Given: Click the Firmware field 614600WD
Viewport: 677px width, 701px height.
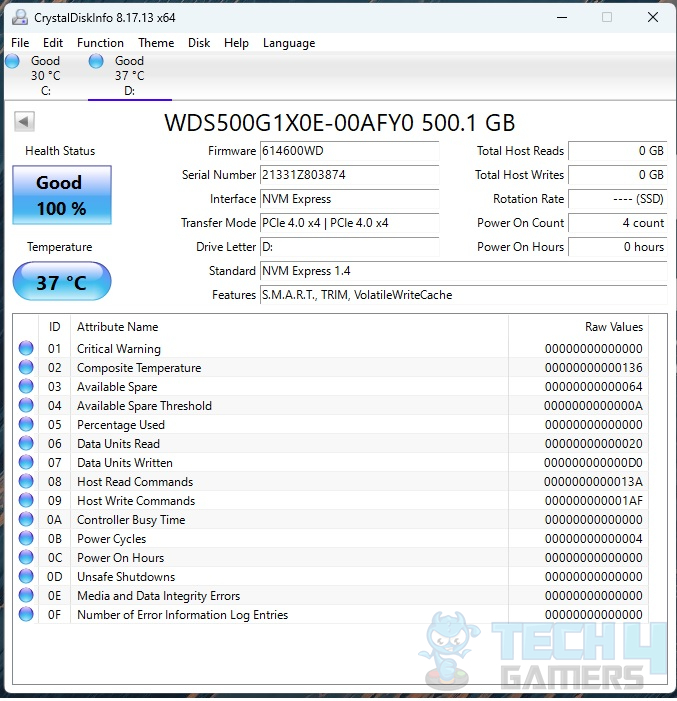Looking at the screenshot, I should coord(349,151).
